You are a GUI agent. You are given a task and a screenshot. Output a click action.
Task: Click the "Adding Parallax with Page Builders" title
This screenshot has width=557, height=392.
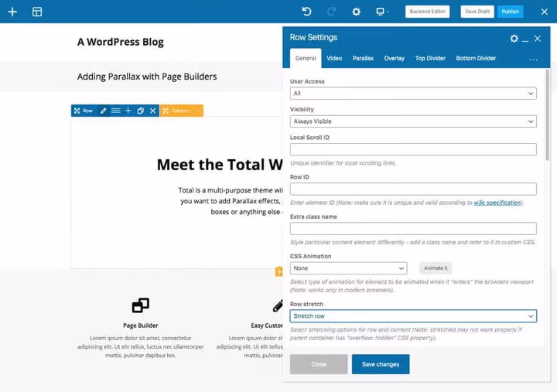pyautogui.click(x=147, y=77)
